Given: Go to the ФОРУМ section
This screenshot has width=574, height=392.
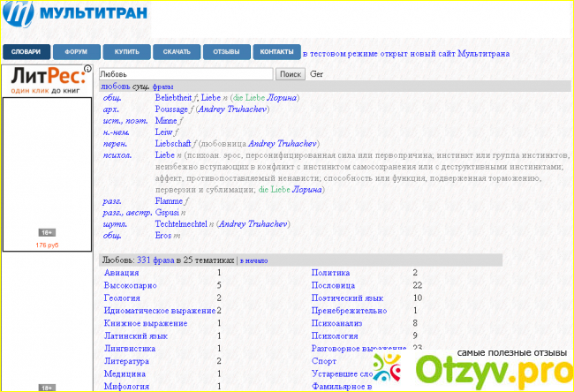Looking at the screenshot, I should 75,52.
